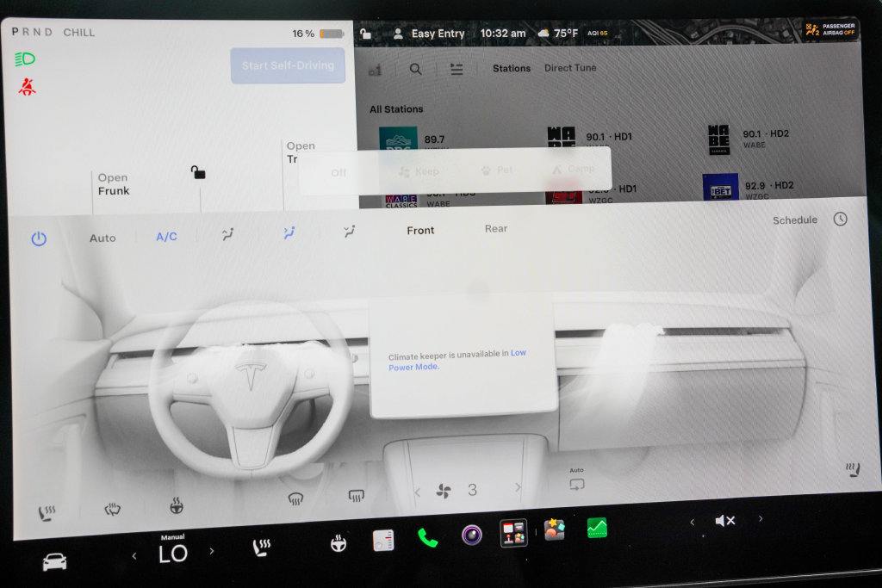Tap the battery level icon

pyautogui.click(x=332, y=34)
